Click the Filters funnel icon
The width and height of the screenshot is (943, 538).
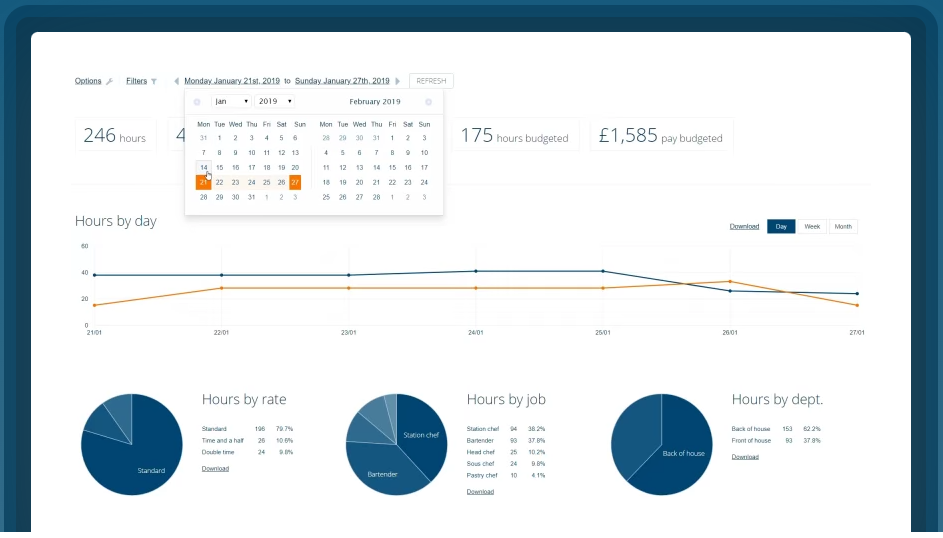coord(154,81)
